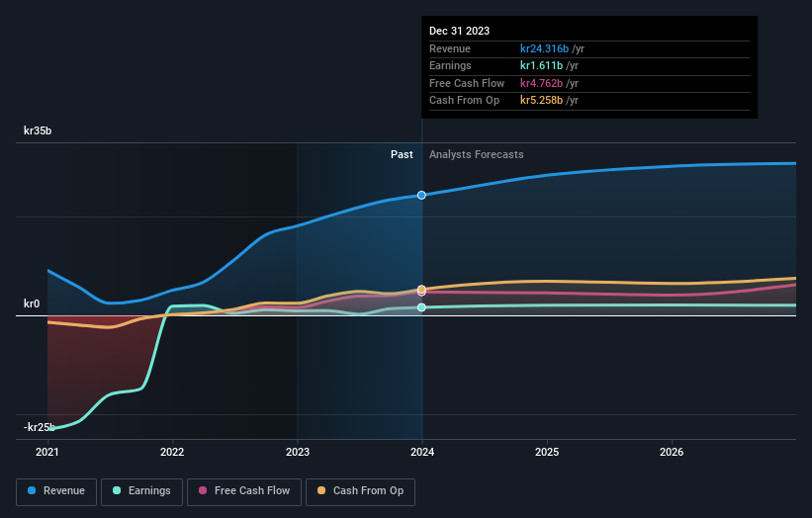
Task: Click the Revenue row label in tooltip
Action: (450, 48)
